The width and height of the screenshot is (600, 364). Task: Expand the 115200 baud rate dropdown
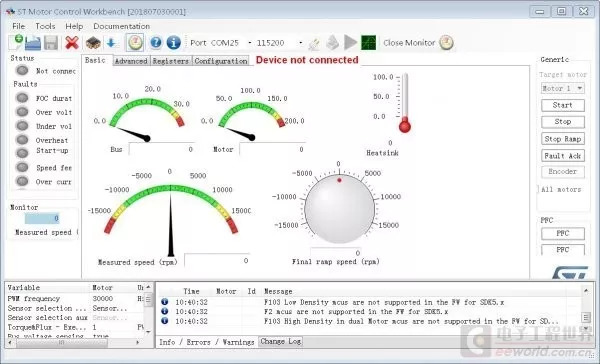(300, 42)
